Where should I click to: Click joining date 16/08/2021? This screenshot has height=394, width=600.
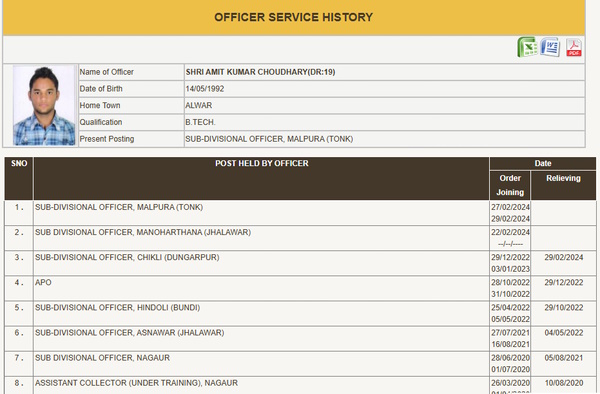(510, 344)
